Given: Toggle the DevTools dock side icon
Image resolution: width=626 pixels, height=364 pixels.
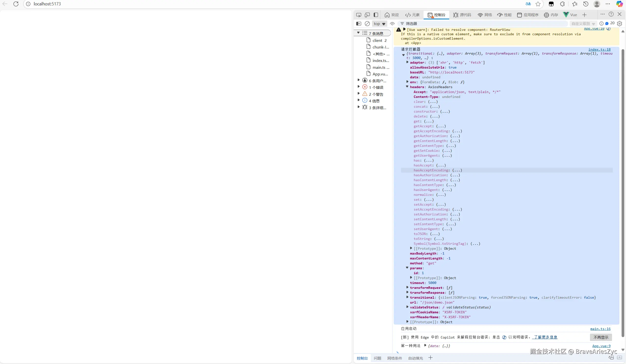Looking at the screenshot, I should [376, 15].
